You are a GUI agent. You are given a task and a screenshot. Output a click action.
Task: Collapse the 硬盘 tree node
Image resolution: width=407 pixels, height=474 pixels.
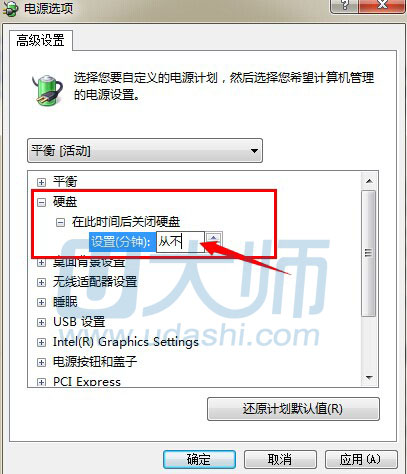(41, 202)
